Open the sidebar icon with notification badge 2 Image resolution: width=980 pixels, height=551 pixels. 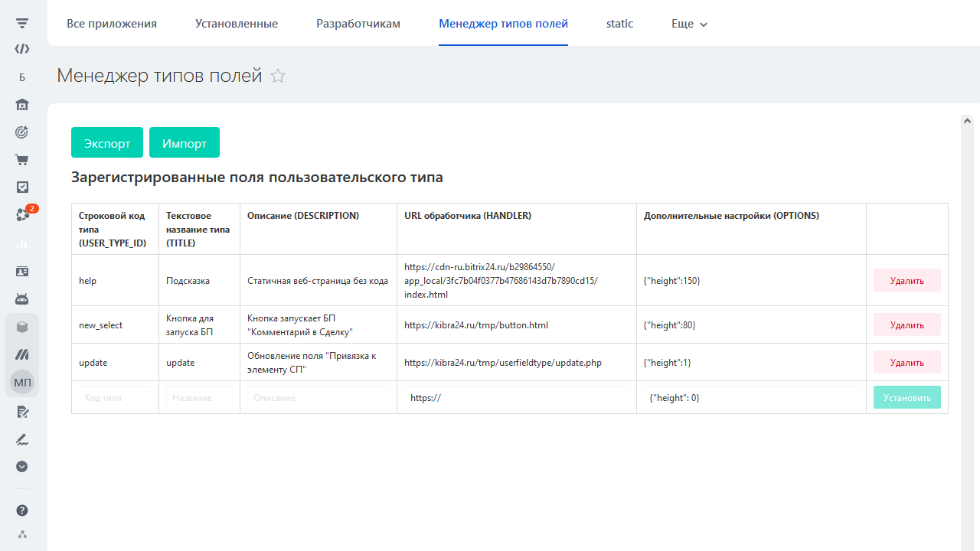tap(23, 215)
